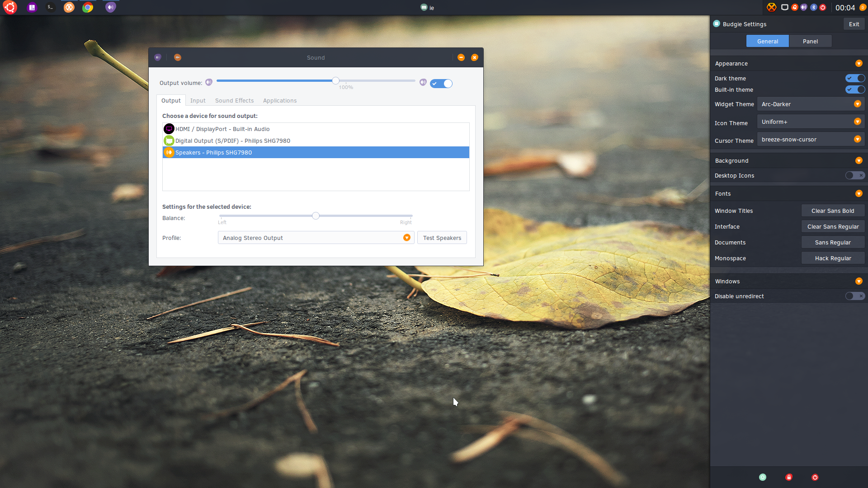Toggle the Built-in theme switch

pyautogui.click(x=855, y=89)
